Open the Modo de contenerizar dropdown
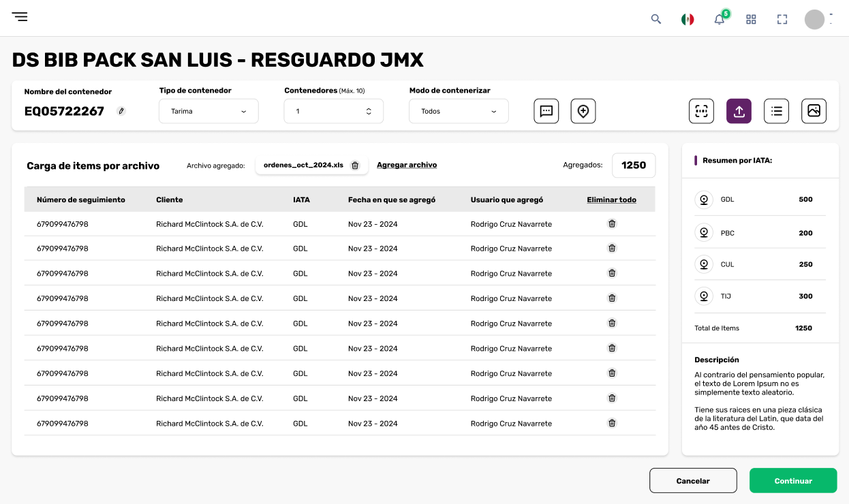Image resolution: width=849 pixels, height=504 pixels. point(459,111)
